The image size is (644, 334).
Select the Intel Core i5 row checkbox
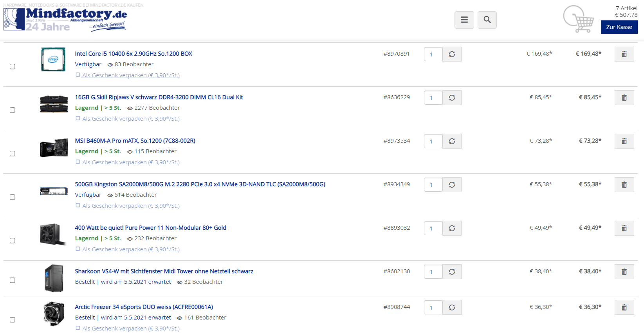tap(13, 67)
